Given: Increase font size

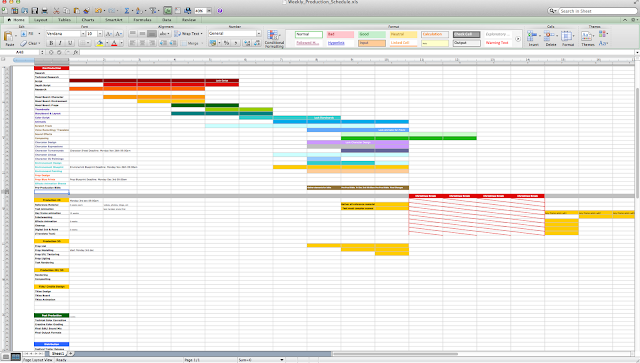Looking at the screenshot, I should point(109,33).
